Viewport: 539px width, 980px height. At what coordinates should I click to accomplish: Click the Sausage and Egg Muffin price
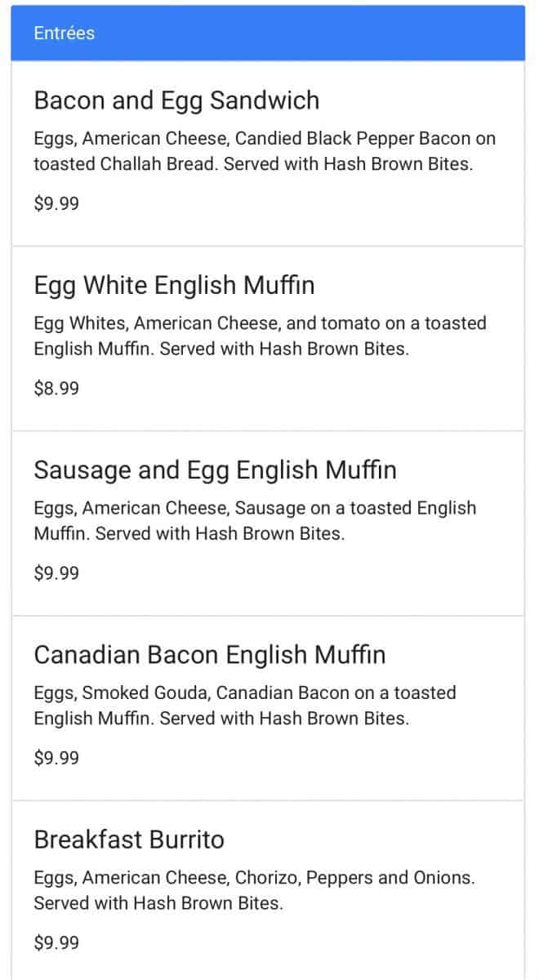pos(56,572)
